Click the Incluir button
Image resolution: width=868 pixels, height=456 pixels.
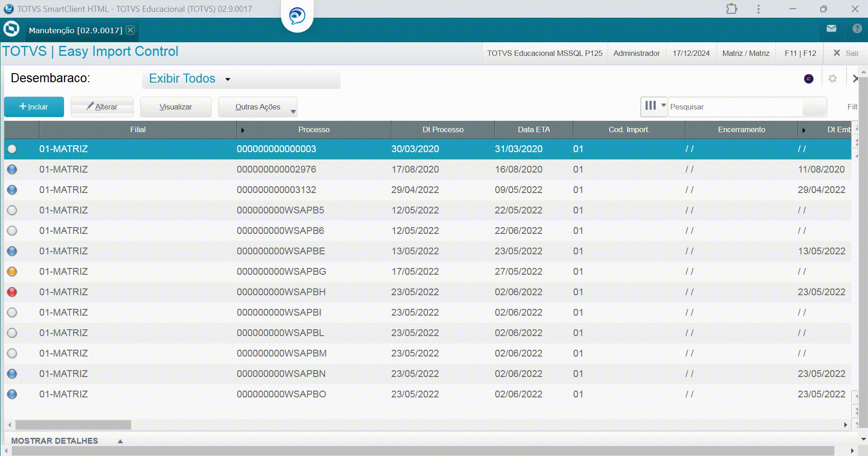pyautogui.click(x=34, y=107)
